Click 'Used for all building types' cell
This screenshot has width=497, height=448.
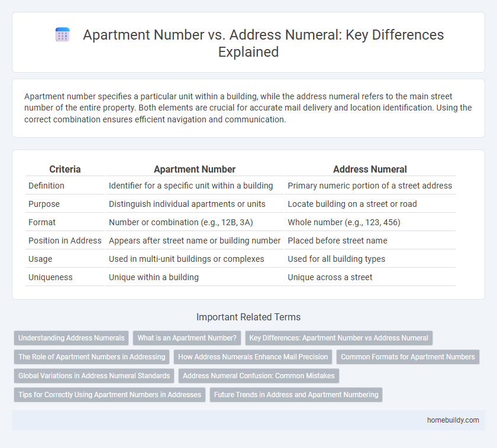(x=336, y=259)
